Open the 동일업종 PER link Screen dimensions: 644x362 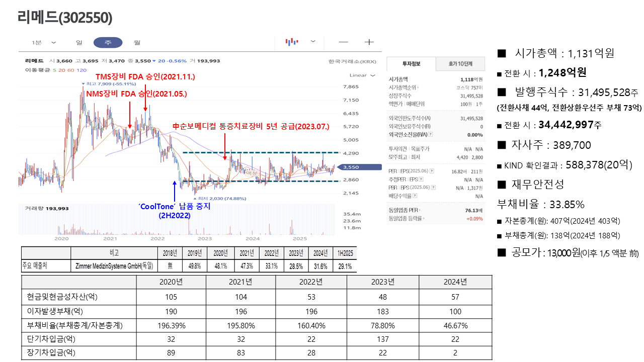(404, 210)
